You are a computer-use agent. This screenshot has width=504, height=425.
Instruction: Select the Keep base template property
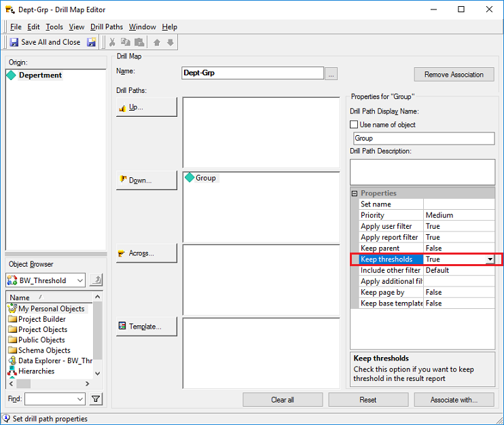(x=427, y=303)
